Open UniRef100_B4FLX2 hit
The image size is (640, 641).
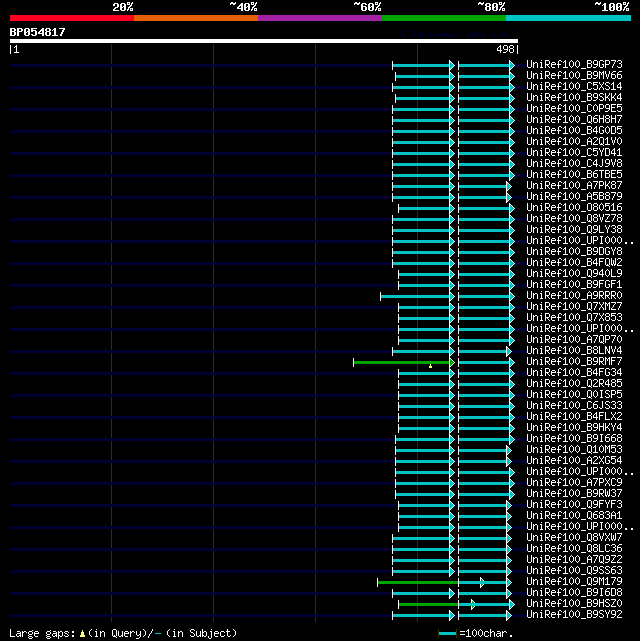click(x=574, y=417)
